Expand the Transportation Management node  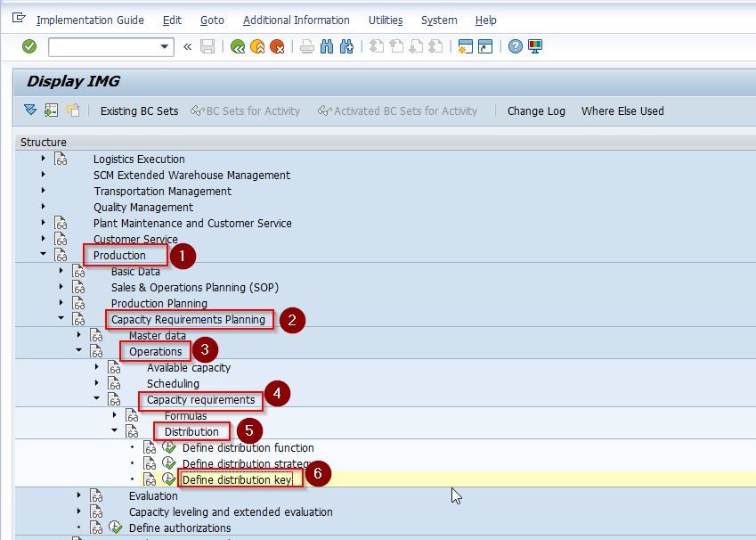[44, 190]
